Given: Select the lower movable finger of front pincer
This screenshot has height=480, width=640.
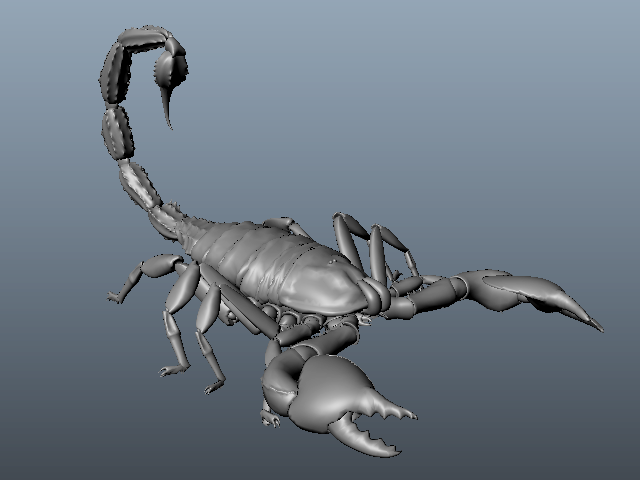Looking at the screenshot, I should click(x=363, y=437).
